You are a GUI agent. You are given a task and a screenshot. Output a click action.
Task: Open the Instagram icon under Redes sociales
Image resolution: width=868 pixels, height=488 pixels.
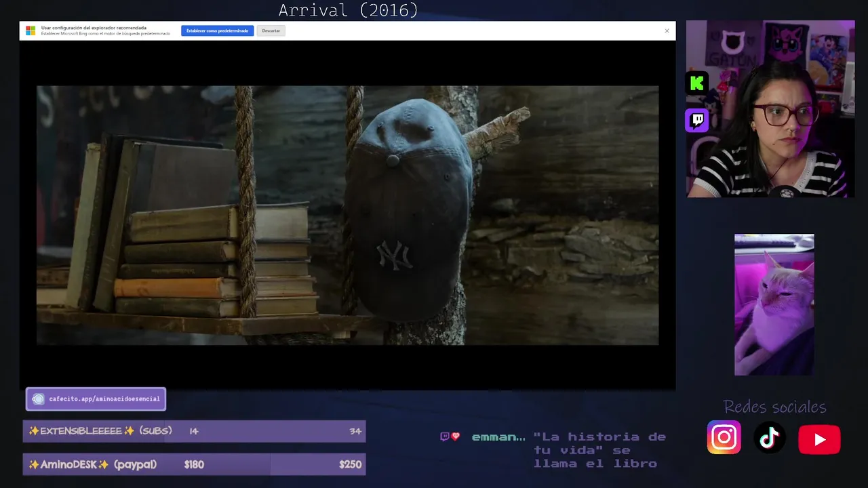(x=724, y=437)
